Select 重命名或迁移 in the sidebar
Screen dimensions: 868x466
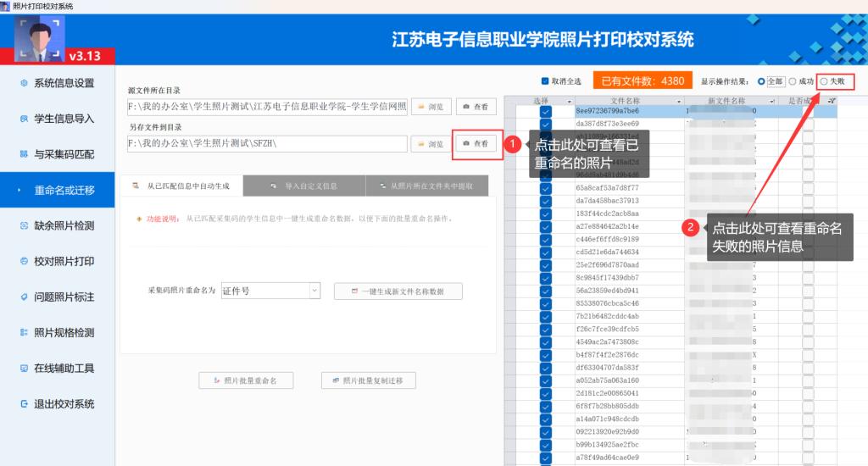coord(58,190)
